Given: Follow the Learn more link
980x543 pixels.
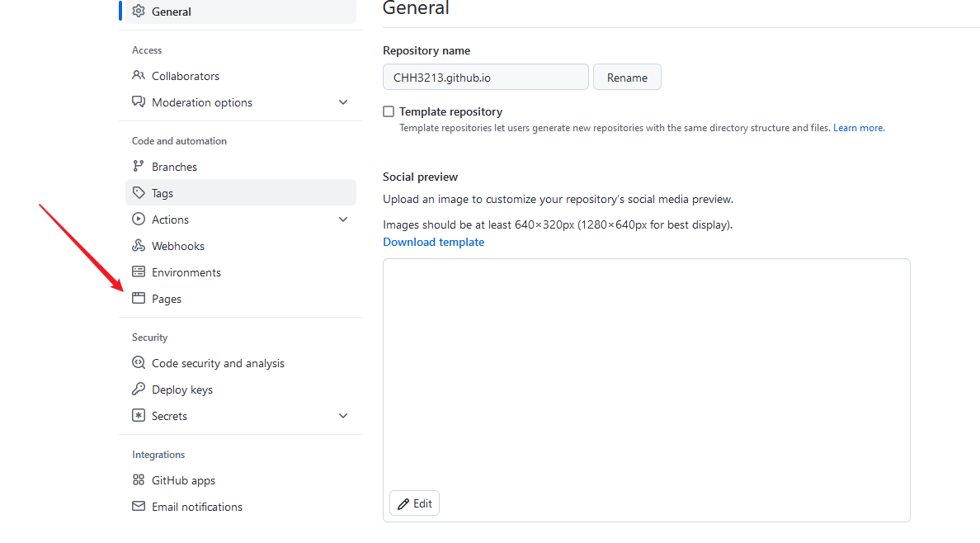Looking at the screenshot, I should [858, 128].
